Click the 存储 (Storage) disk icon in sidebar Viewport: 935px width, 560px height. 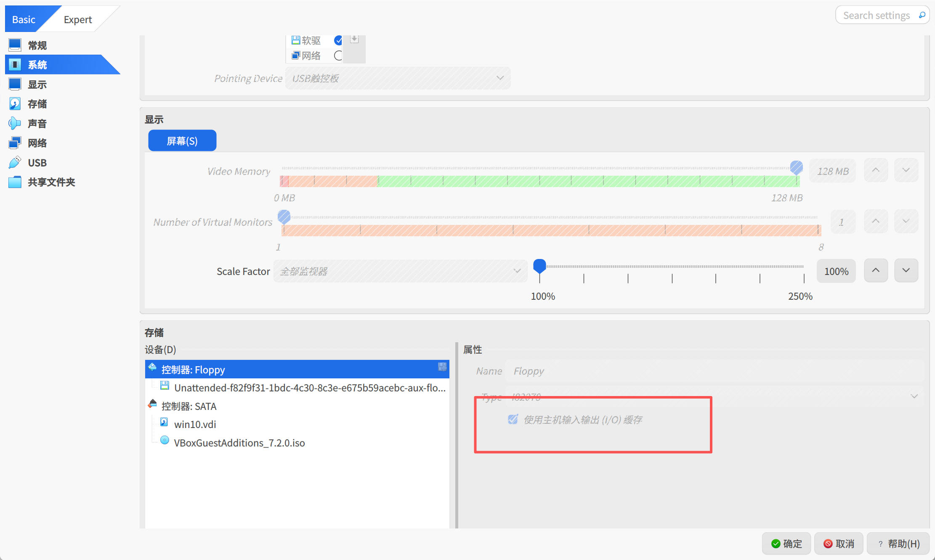tap(15, 103)
